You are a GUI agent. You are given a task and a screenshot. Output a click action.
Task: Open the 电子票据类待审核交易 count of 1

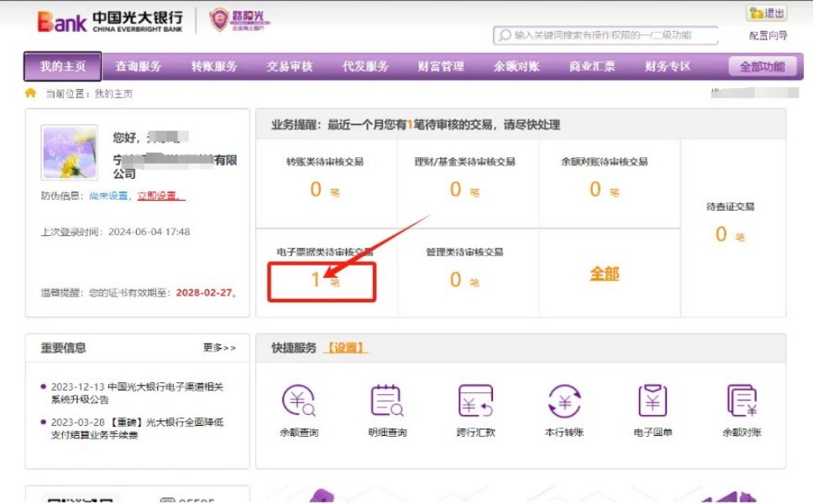317,280
